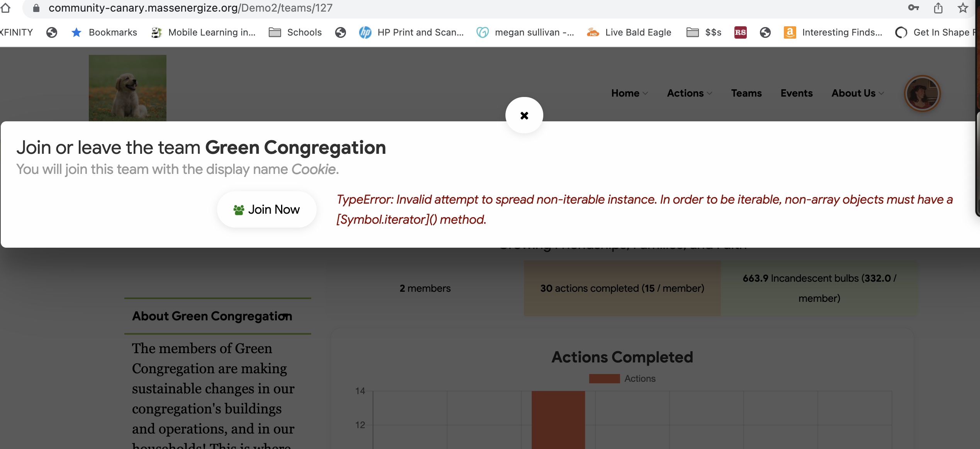Toggle the Actions legend in the chart
This screenshot has width=980, height=449.
pyautogui.click(x=622, y=379)
